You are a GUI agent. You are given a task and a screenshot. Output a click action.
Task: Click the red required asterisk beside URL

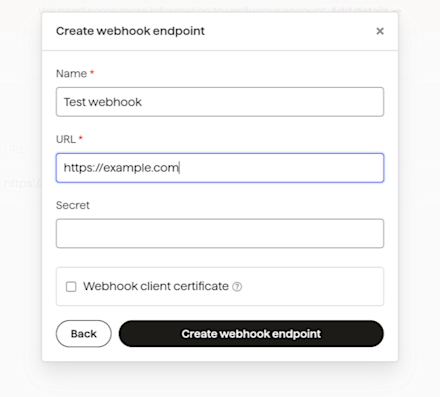pyautogui.click(x=80, y=138)
